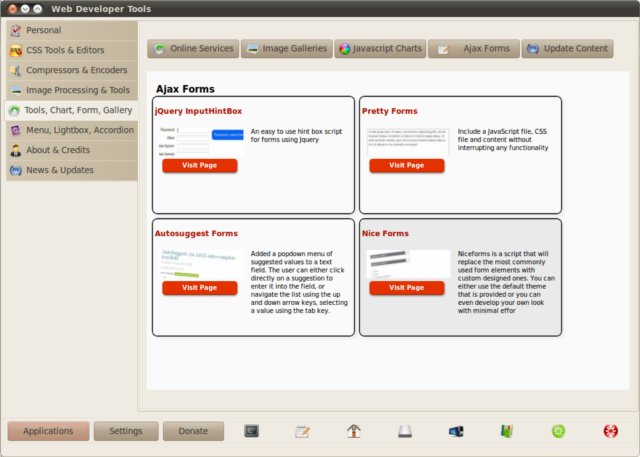Open News & Updates section

pyautogui.click(x=72, y=170)
